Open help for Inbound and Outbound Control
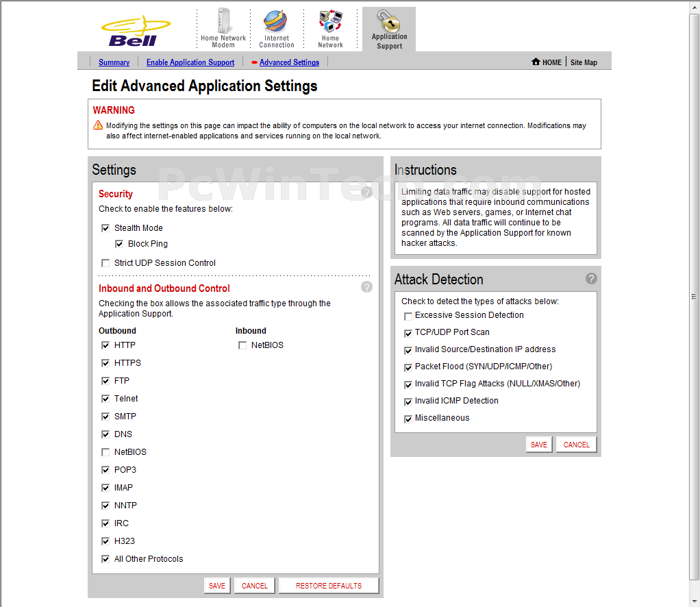Image resolution: width=700 pixels, height=607 pixels. point(366,287)
